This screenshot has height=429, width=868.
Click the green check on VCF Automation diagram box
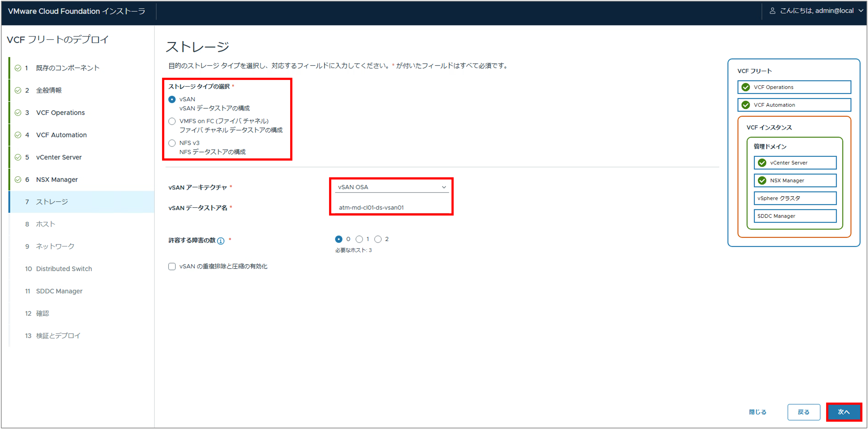pyautogui.click(x=746, y=105)
